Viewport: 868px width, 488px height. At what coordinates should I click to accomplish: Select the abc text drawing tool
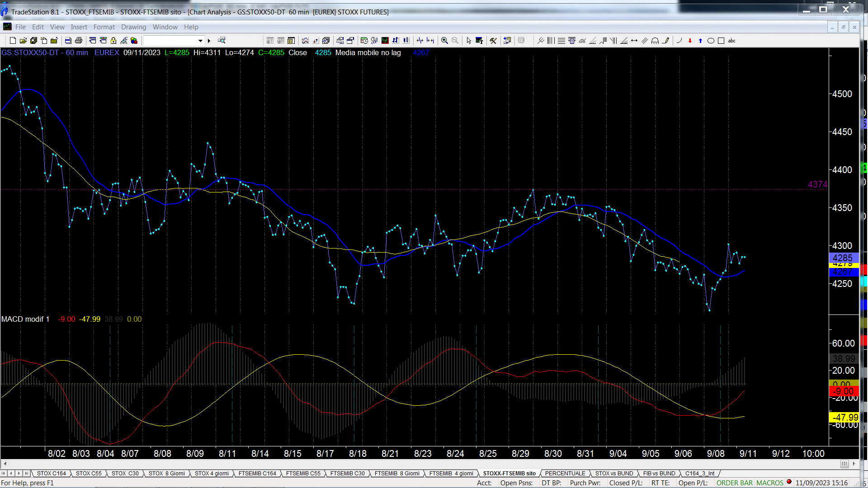(x=731, y=41)
